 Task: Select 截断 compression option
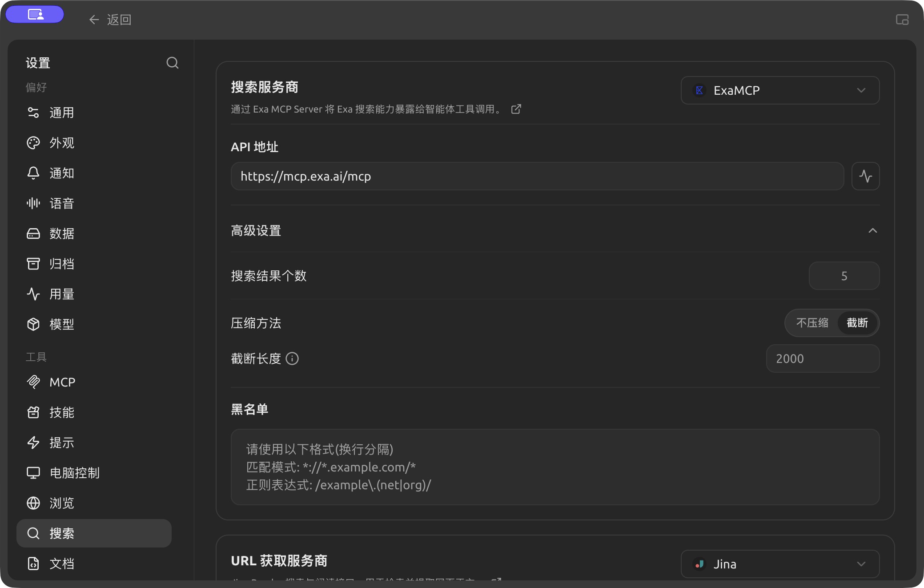[x=857, y=323]
